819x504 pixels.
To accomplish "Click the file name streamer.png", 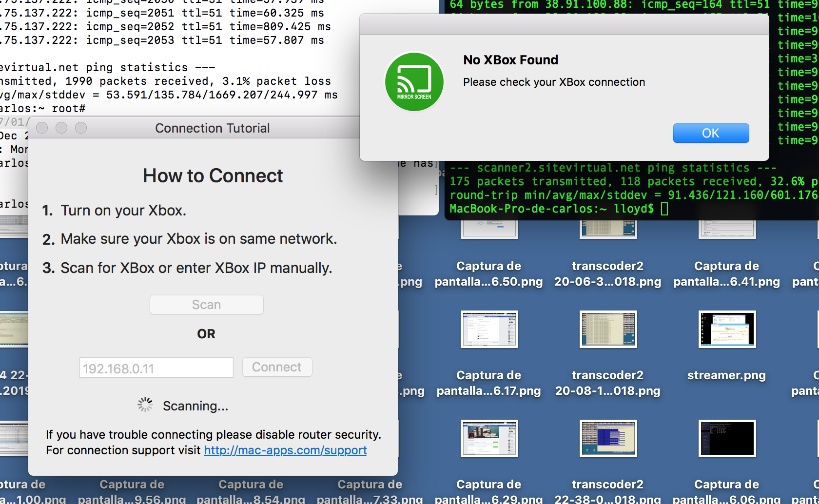I will pyautogui.click(x=726, y=375).
